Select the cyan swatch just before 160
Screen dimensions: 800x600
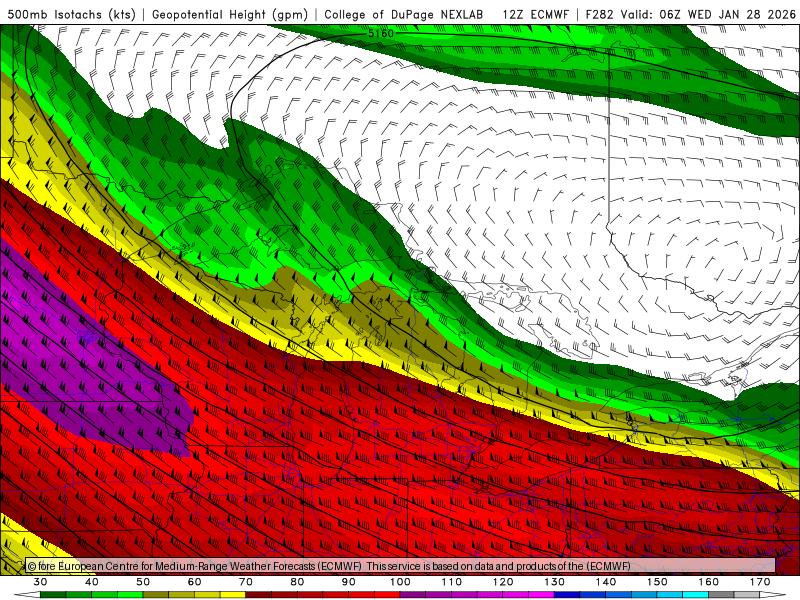(x=695, y=595)
